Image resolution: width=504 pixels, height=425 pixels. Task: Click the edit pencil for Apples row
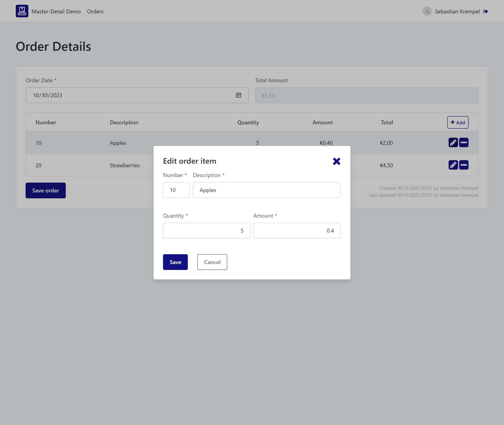[x=453, y=142]
